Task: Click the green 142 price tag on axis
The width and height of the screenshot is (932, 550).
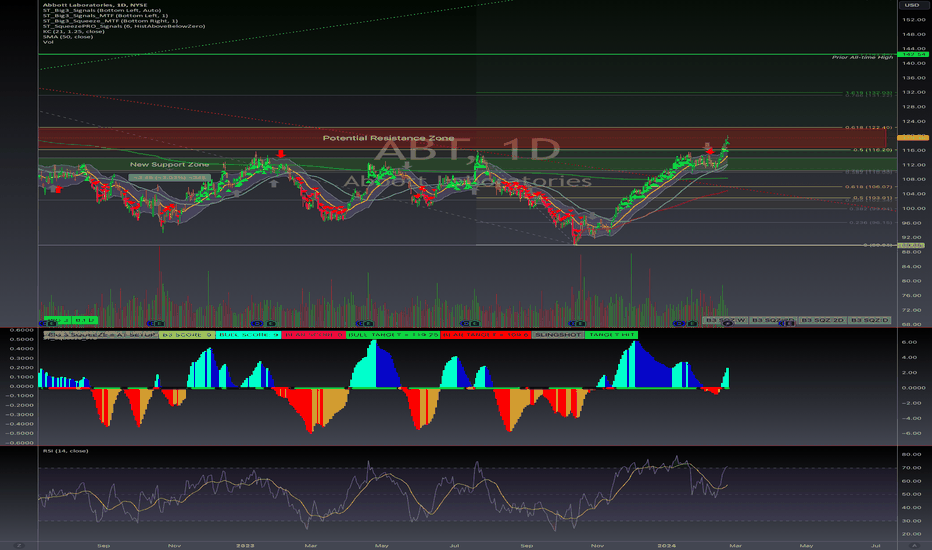Action: [x=911, y=54]
